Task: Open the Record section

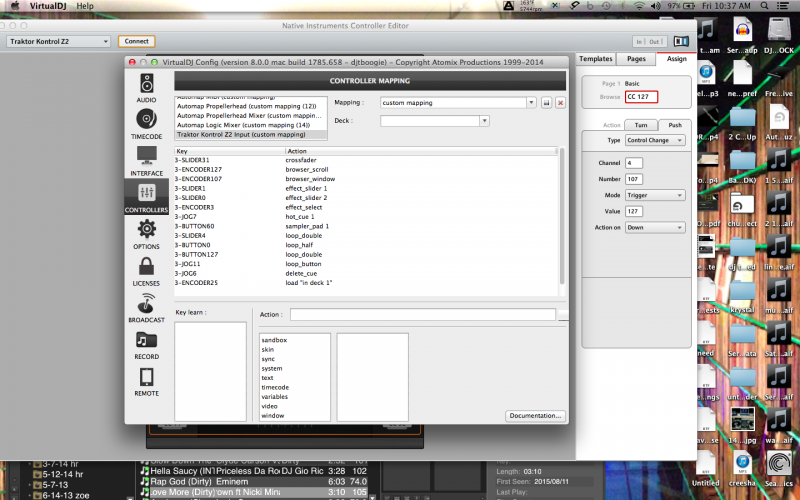Action: (146, 344)
